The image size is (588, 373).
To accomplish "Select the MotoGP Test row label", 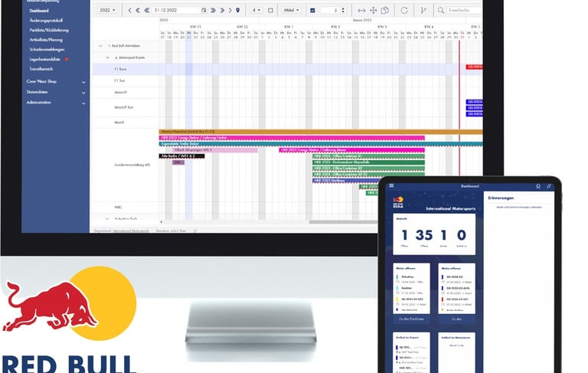I will click(124, 107).
